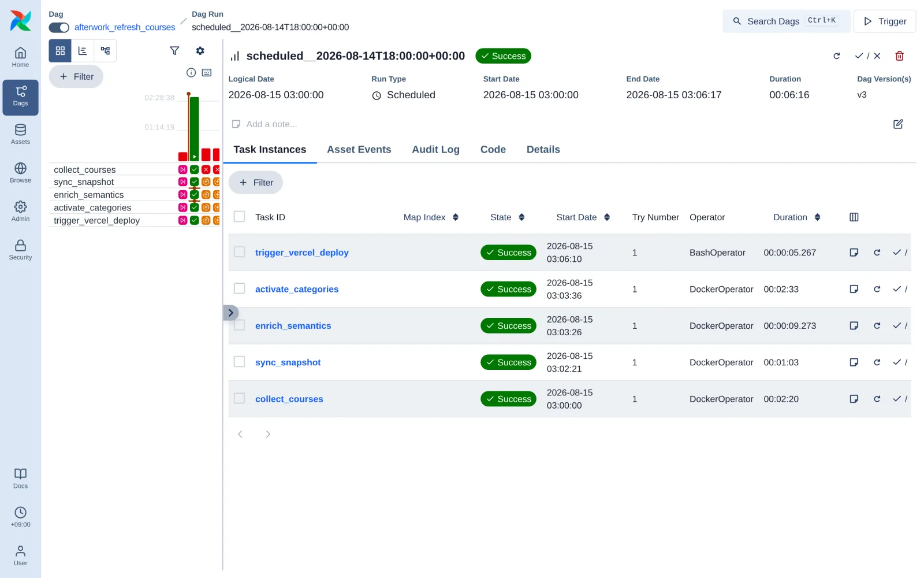
Task: Refresh the dag run via clear icon
Action: coord(836,56)
